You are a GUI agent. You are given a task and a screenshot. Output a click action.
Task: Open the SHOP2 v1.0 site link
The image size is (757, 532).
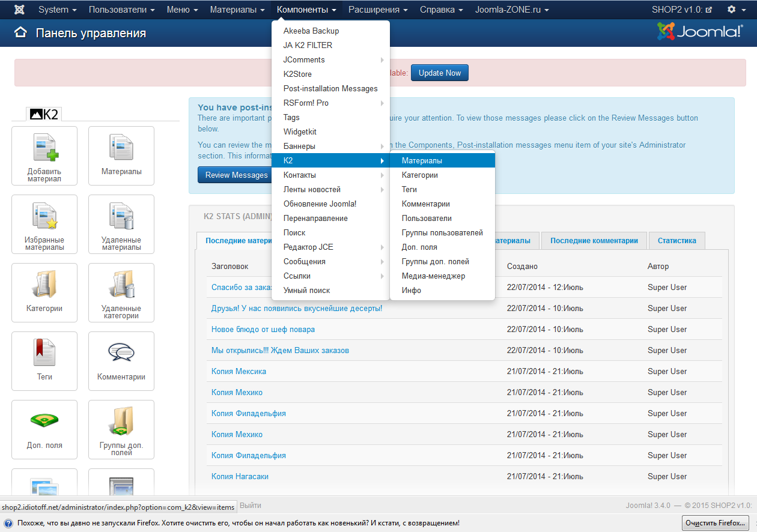point(682,10)
